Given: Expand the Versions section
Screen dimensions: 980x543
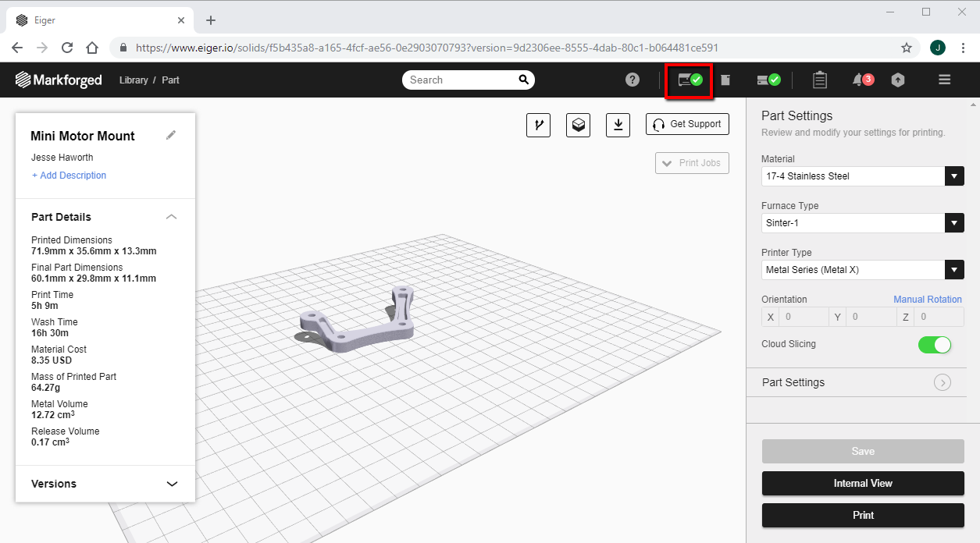Looking at the screenshot, I should point(173,484).
